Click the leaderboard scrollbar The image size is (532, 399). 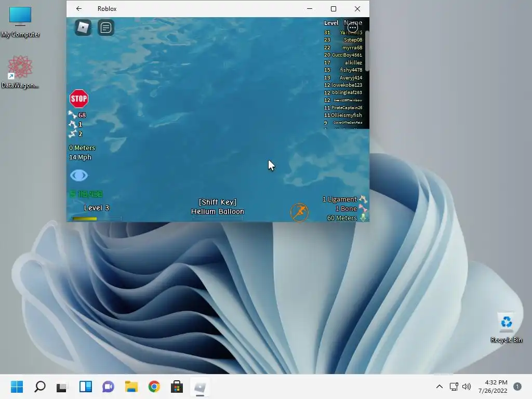click(367, 51)
